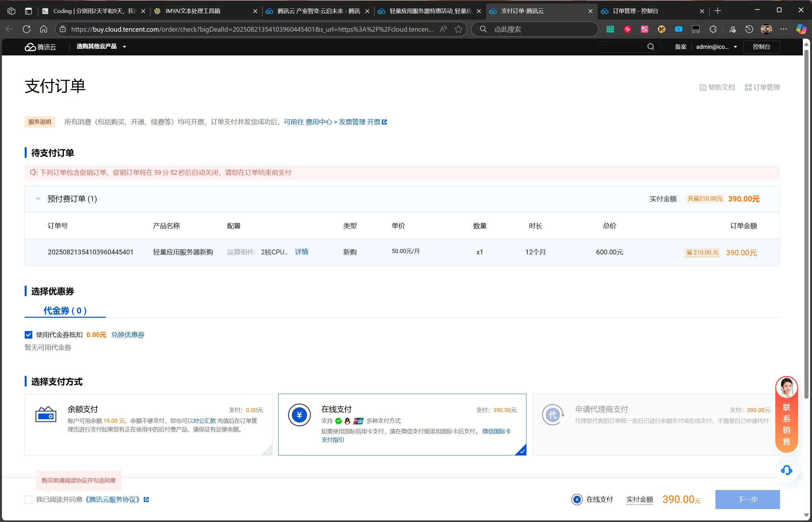
Task: Open the headset customer support icon
Action: pos(786,470)
